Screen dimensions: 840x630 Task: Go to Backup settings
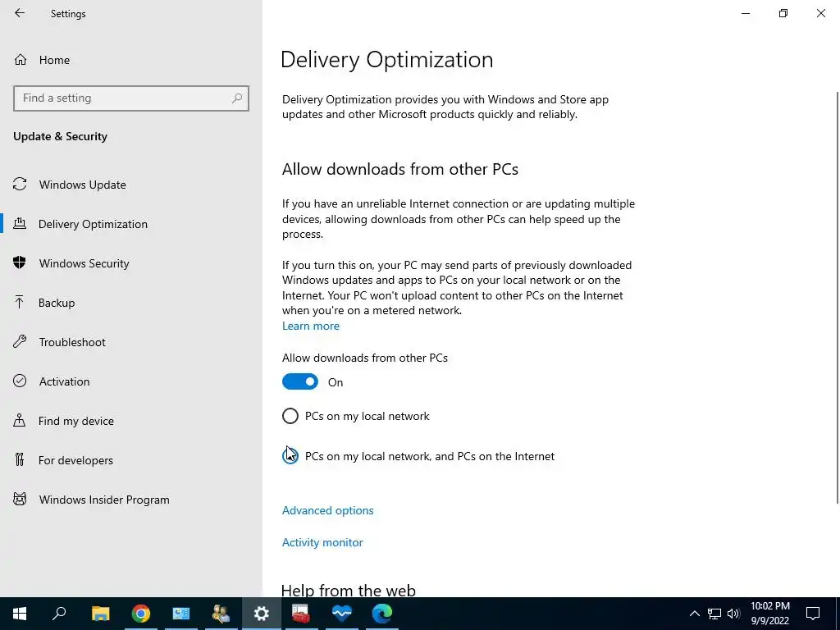click(x=57, y=303)
